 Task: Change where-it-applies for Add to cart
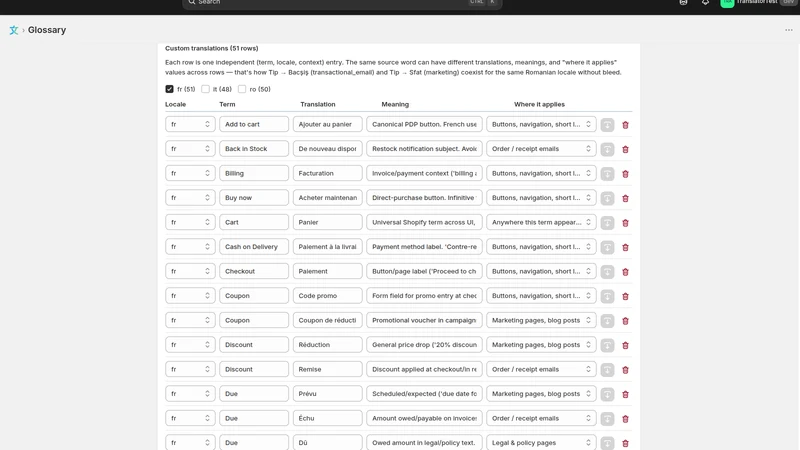[x=541, y=124]
